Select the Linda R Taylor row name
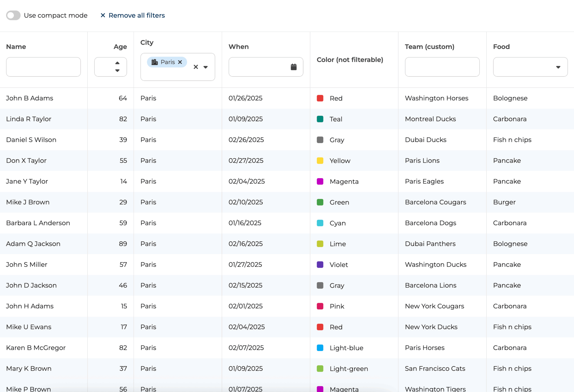 pos(29,119)
